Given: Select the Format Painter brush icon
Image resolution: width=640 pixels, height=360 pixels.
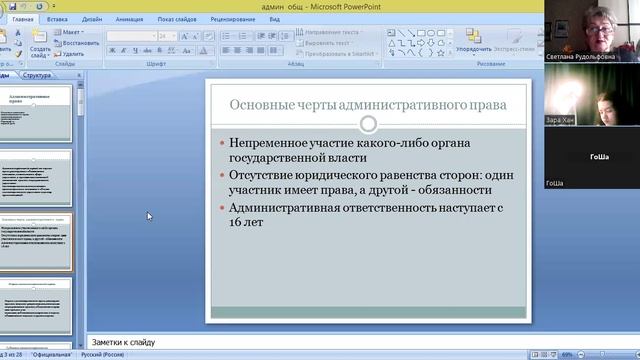Looking at the screenshot, I should 18,53.
